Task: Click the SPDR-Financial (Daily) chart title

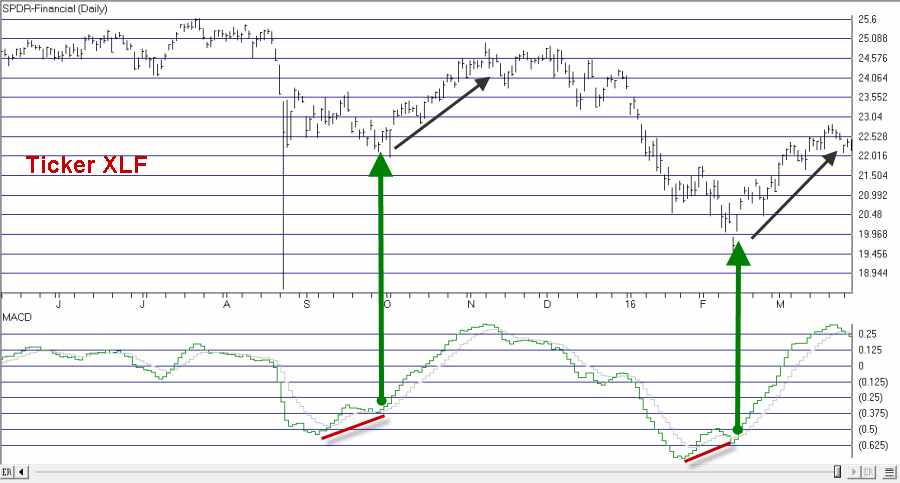Action: pyautogui.click(x=55, y=9)
